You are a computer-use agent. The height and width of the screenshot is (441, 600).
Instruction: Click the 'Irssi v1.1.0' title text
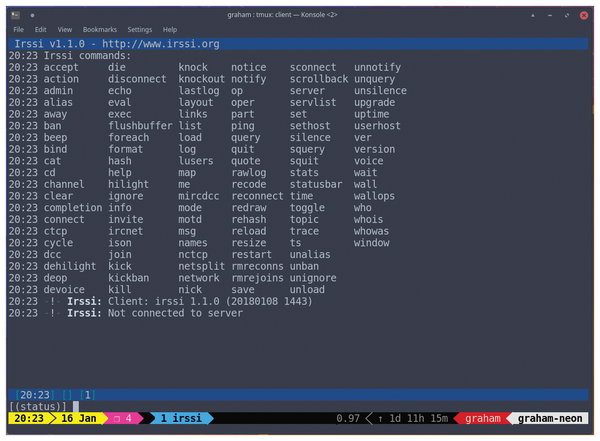point(49,44)
